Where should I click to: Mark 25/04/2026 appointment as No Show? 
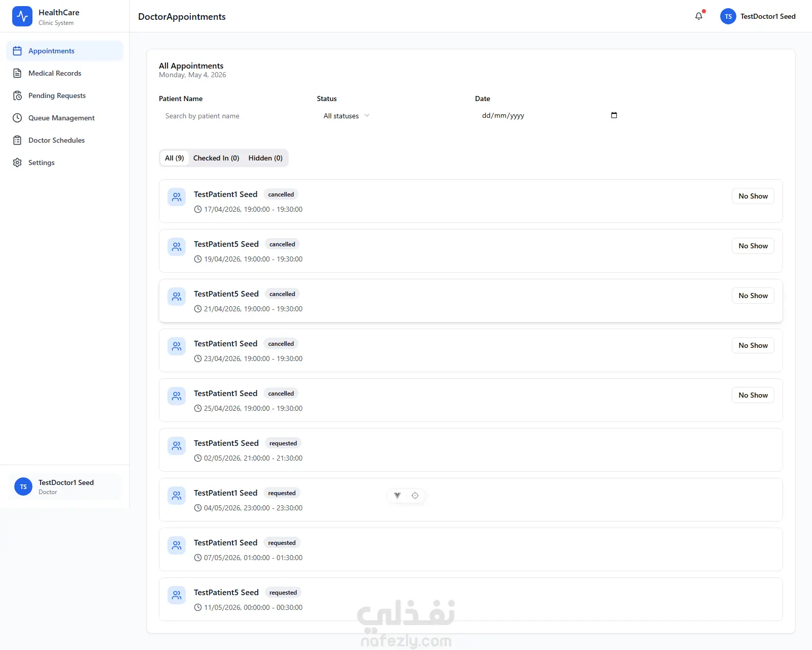click(753, 395)
